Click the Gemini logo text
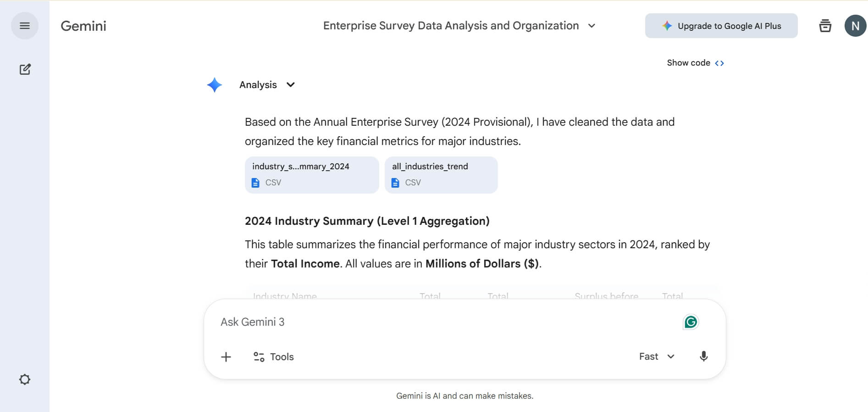Image resolution: width=868 pixels, height=412 pixels. [x=83, y=26]
